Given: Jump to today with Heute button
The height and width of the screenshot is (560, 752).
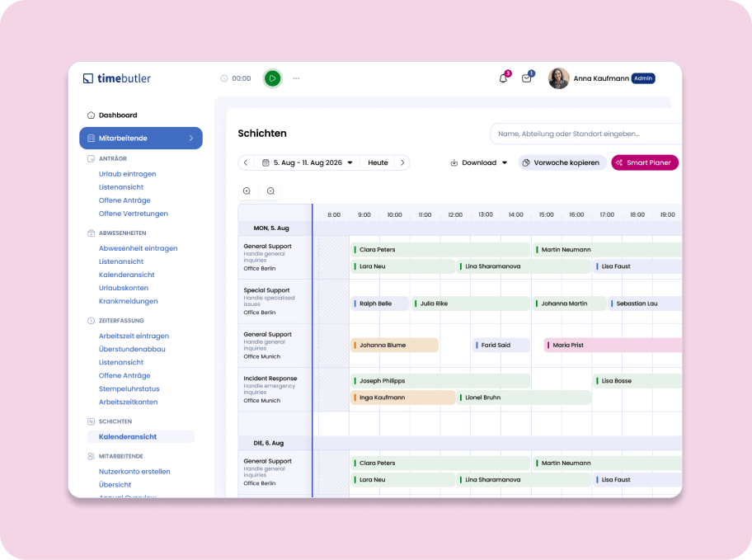Looking at the screenshot, I should pos(378,162).
